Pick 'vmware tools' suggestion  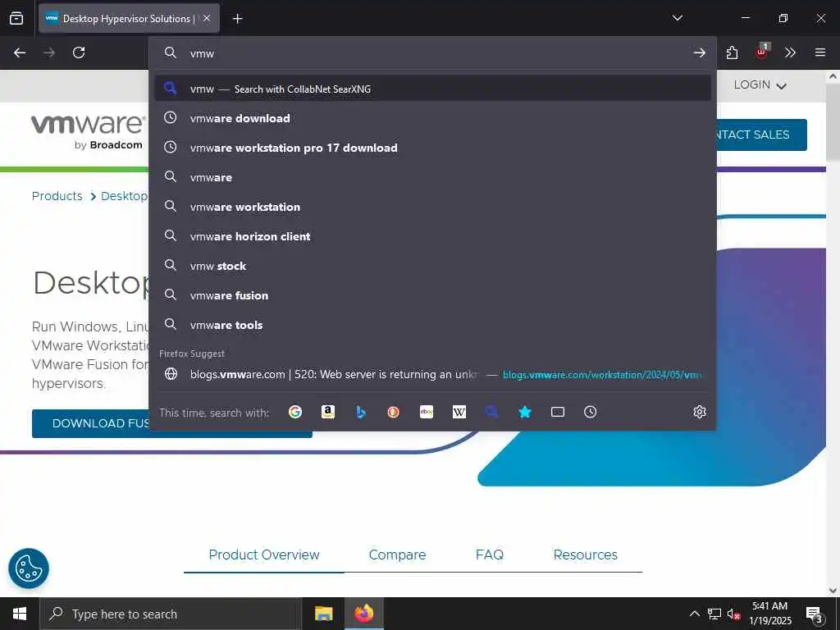pos(433,325)
